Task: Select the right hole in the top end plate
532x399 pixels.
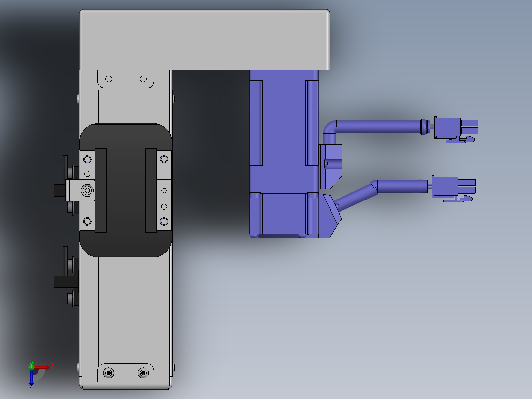Action: click(x=143, y=79)
